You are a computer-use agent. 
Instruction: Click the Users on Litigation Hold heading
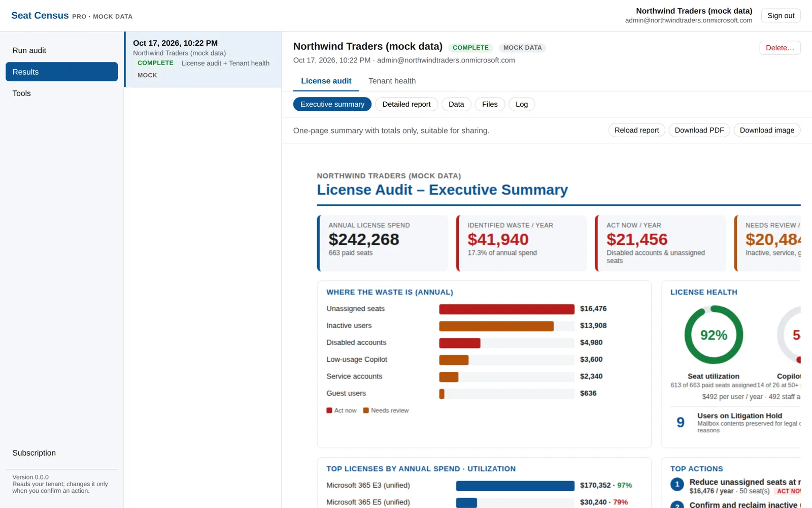[739, 416]
